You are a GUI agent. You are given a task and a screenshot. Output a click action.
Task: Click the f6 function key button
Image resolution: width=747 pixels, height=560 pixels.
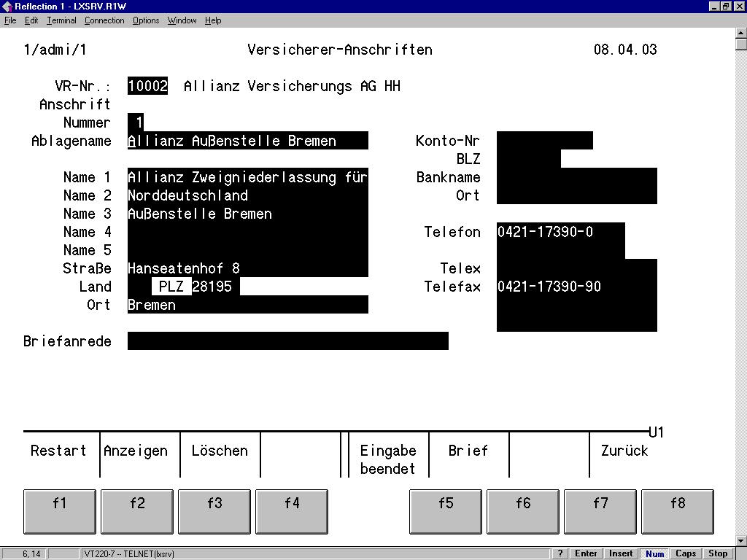(523, 511)
